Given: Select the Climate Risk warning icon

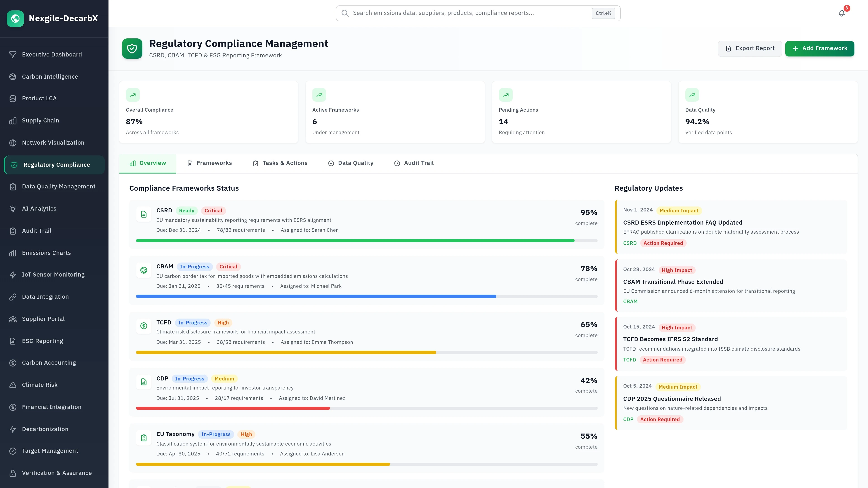Looking at the screenshot, I should [13, 385].
